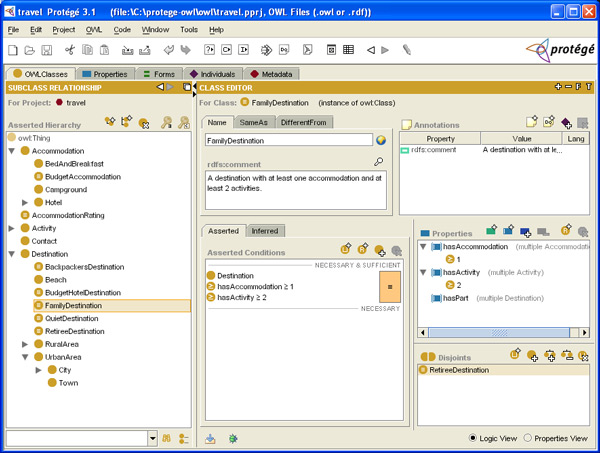This screenshot has width=600, height=453.
Task: Collapse the hasAccommodation property entry
Action: pyautogui.click(x=423, y=246)
